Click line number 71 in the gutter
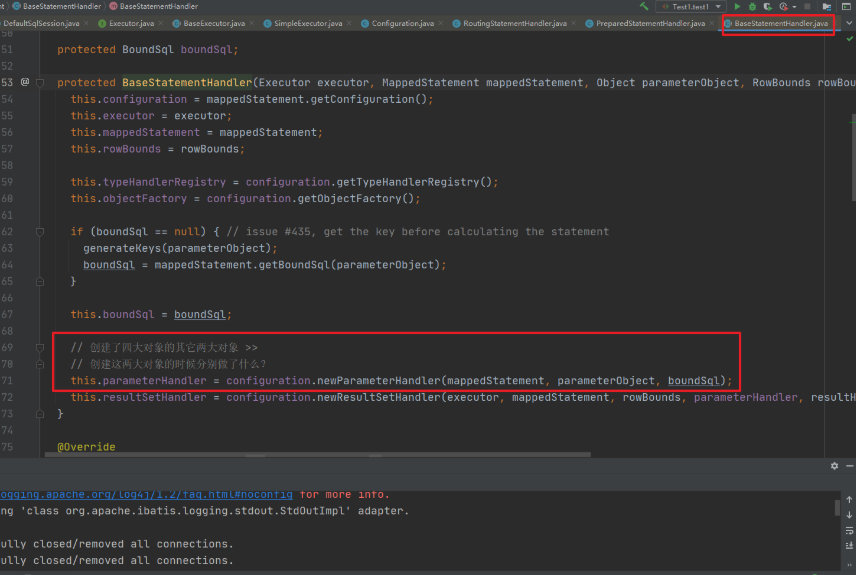Viewport: 856px width, 575px height. (x=7, y=381)
